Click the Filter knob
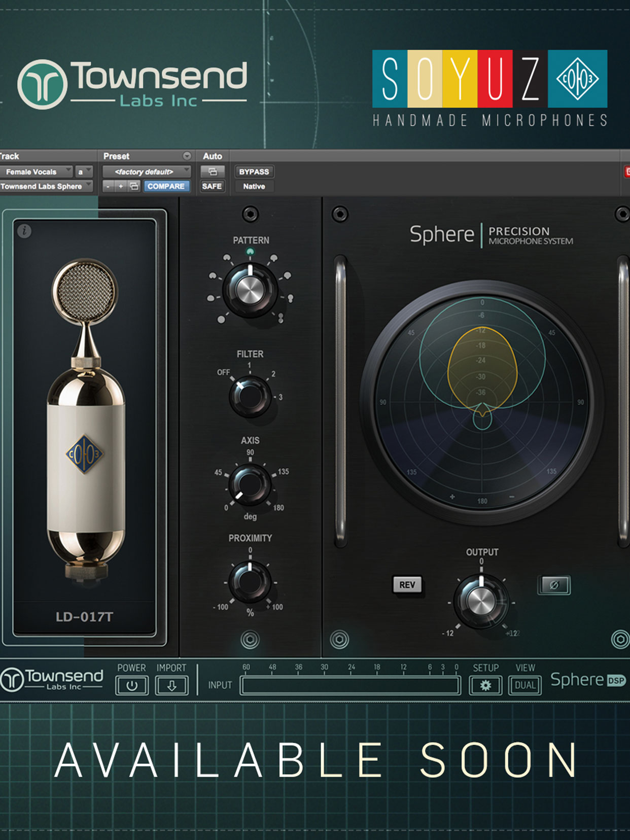This screenshot has width=630, height=840. pyautogui.click(x=250, y=396)
